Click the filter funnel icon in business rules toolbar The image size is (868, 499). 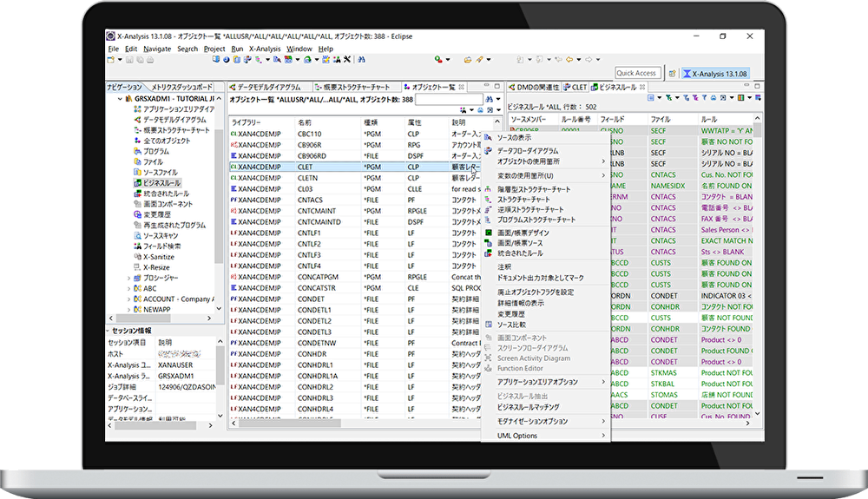tap(704, 98)
